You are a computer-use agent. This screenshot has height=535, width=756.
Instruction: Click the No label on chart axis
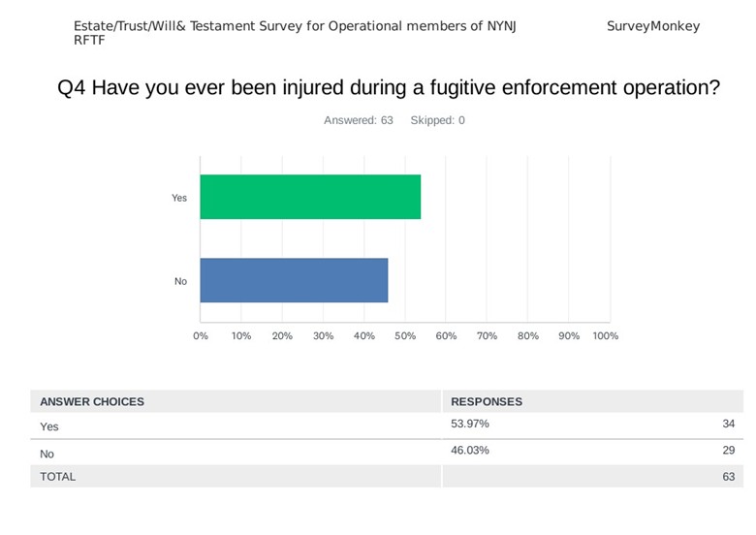click(x=180, y=281)
